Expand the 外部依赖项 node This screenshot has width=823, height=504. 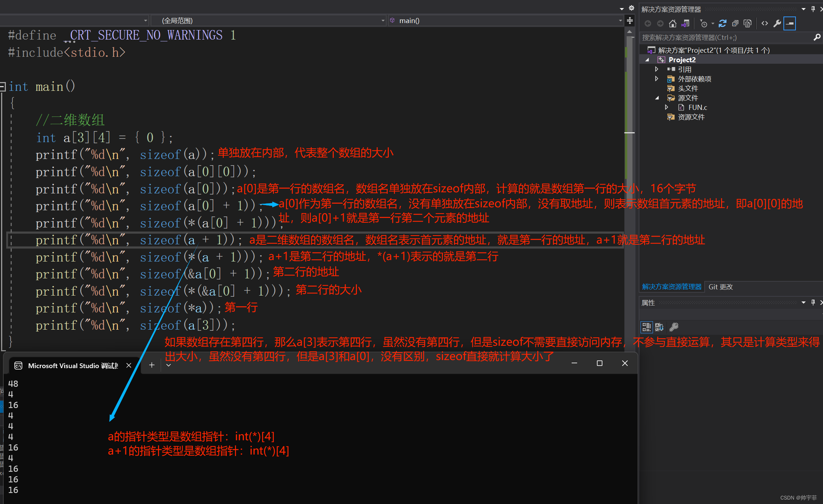657,79
